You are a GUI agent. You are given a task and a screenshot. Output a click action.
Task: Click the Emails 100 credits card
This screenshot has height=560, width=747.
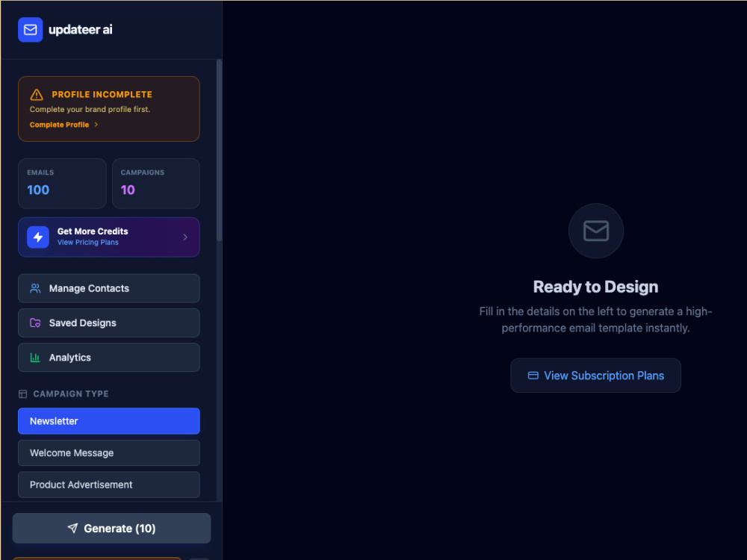pyautogui.click(x=63, y=184)
